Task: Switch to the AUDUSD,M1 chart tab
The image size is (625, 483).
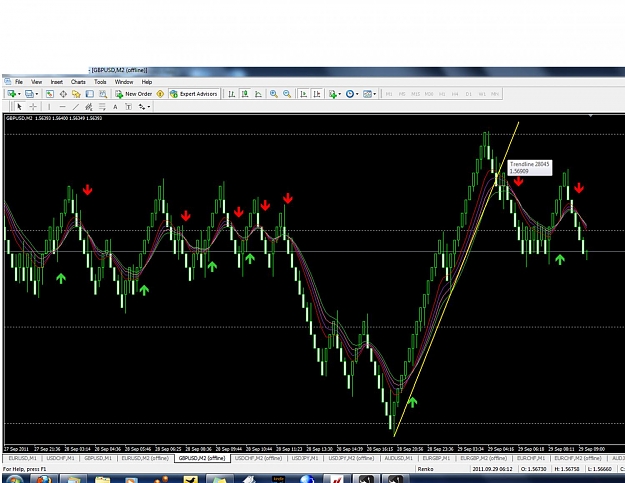Action: tap(398, 458)
